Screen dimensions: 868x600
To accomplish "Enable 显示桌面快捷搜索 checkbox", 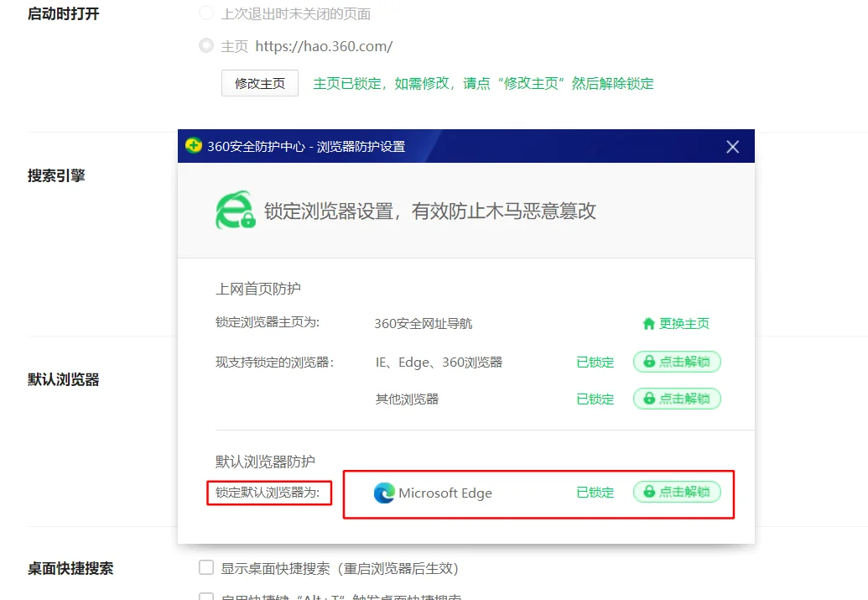I will click(206, 567).
